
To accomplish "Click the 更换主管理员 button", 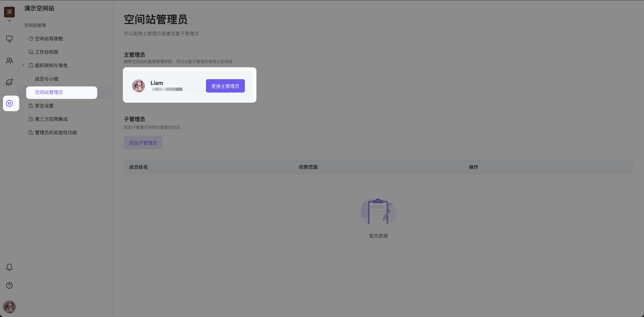I will tap(225, 86).
